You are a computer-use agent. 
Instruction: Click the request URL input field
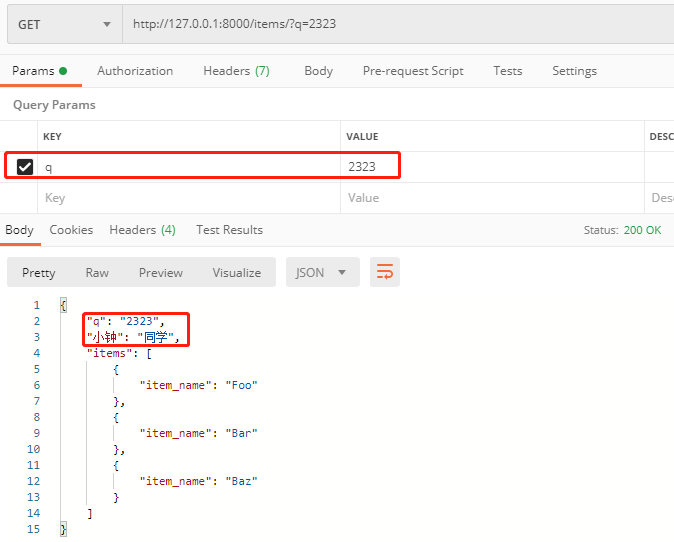coord(400,24)
